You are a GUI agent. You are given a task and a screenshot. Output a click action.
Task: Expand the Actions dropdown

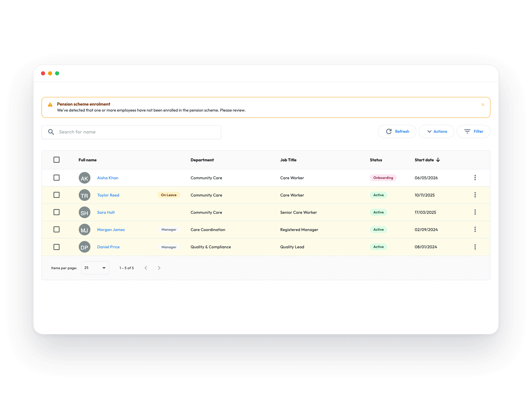pos(436,132)
